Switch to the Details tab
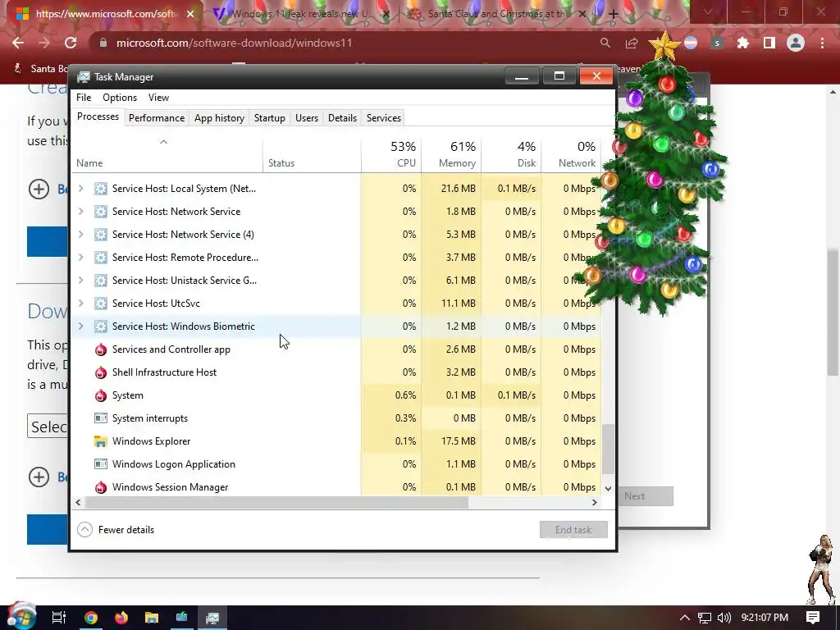This screenshot has width=840, height=630. pos(342,118)
